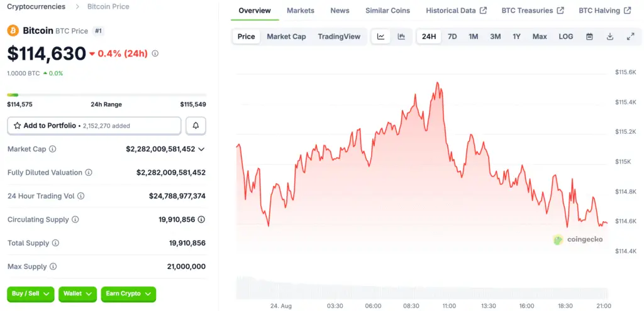Screen dimensions: 644x311
Task: Click the 24h Range progress bar
Action: tap(106, 95)
